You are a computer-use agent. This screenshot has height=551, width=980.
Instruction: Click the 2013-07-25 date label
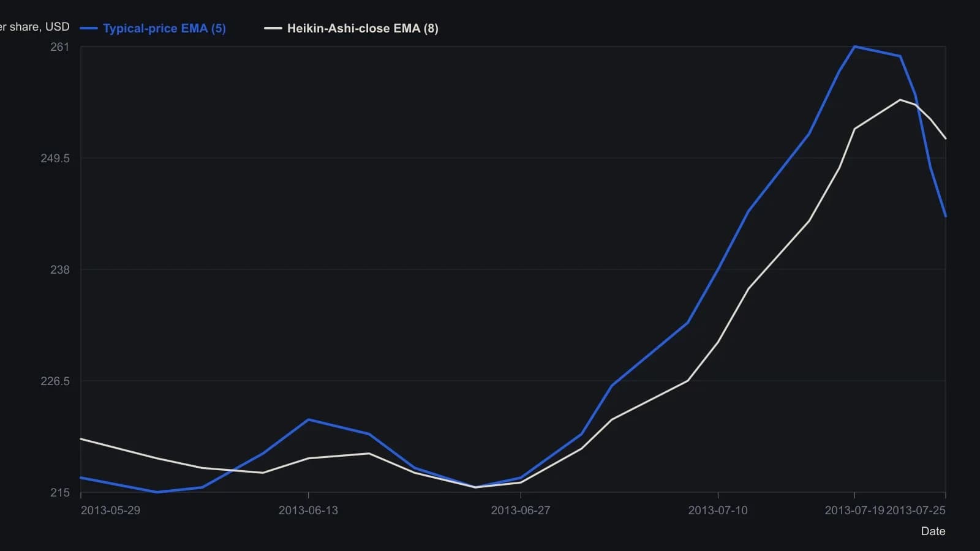(916, 511)
